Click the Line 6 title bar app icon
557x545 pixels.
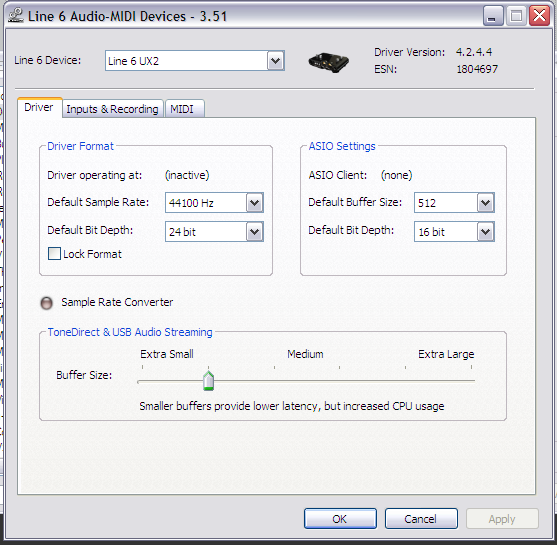[16, 16]
